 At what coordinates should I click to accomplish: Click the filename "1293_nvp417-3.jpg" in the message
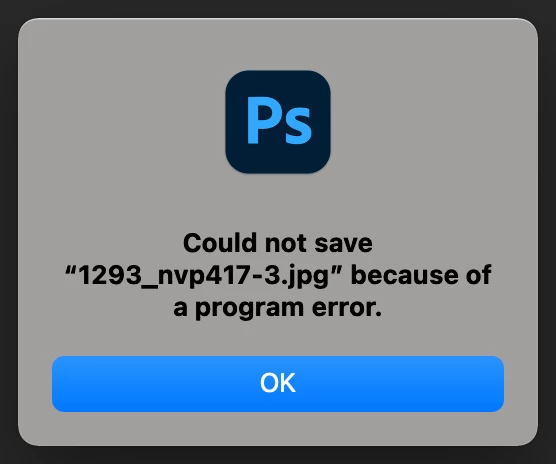[204, 276]
